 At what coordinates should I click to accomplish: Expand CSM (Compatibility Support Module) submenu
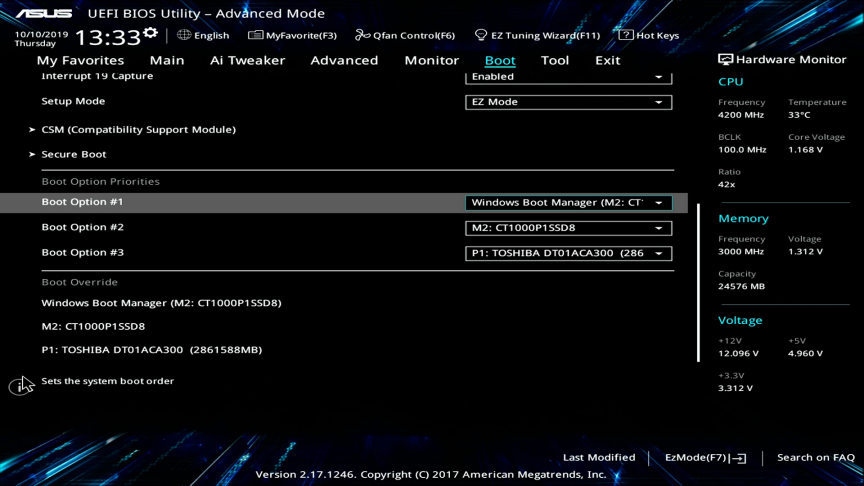coord(138,129)
